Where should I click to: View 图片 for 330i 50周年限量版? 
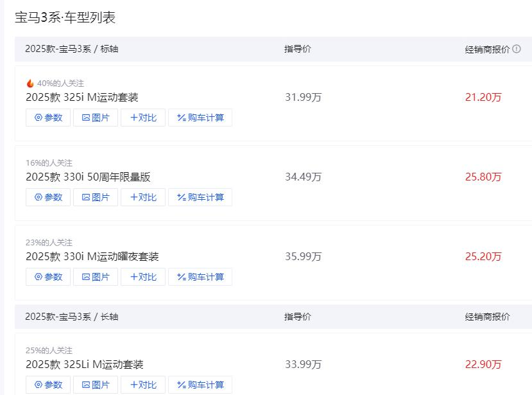point(96,197)
